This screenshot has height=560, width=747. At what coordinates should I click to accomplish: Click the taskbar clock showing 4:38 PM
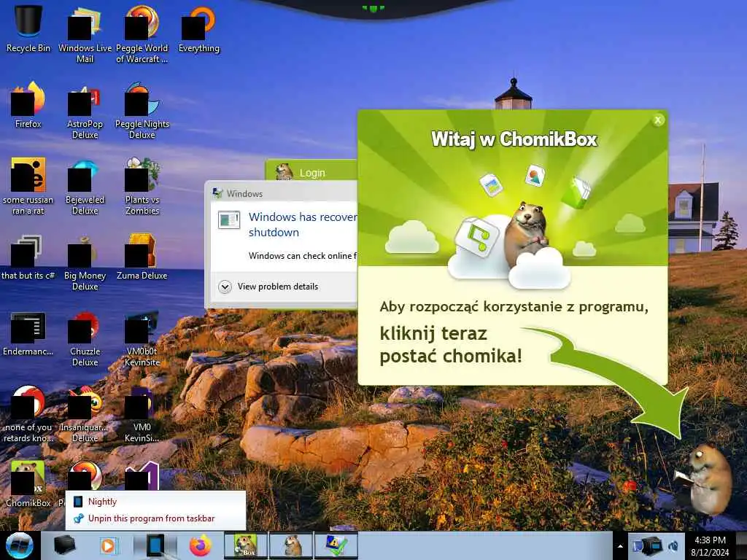pos(710,546)
